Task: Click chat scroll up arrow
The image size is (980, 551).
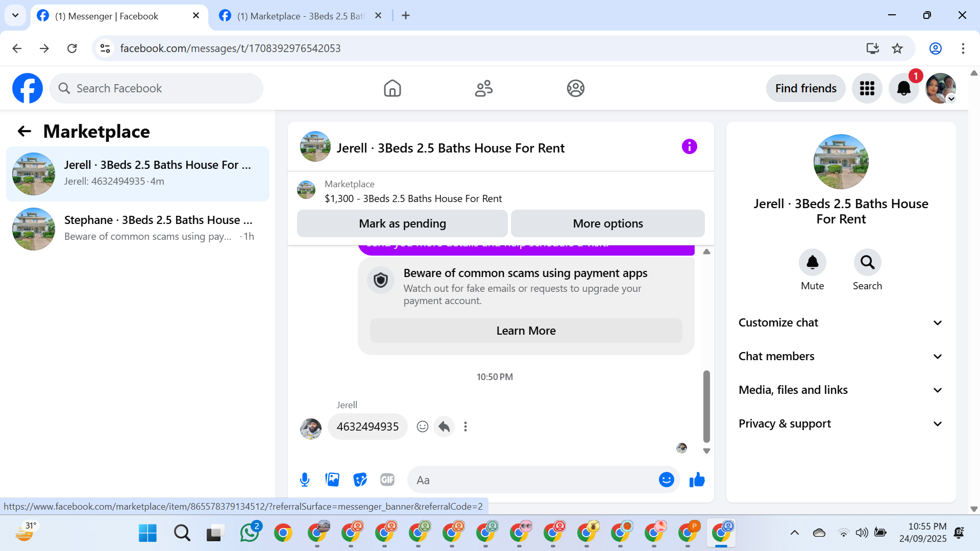Action: [x=706, y=252]
